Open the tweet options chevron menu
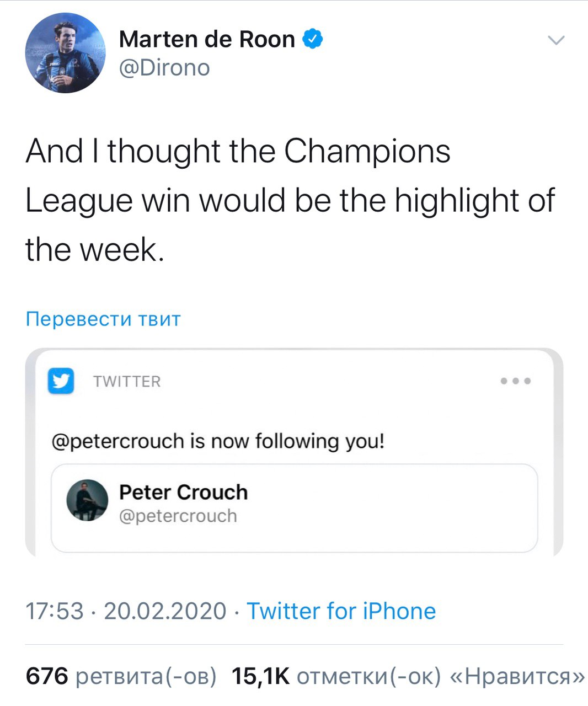 (x=557, y=40)
